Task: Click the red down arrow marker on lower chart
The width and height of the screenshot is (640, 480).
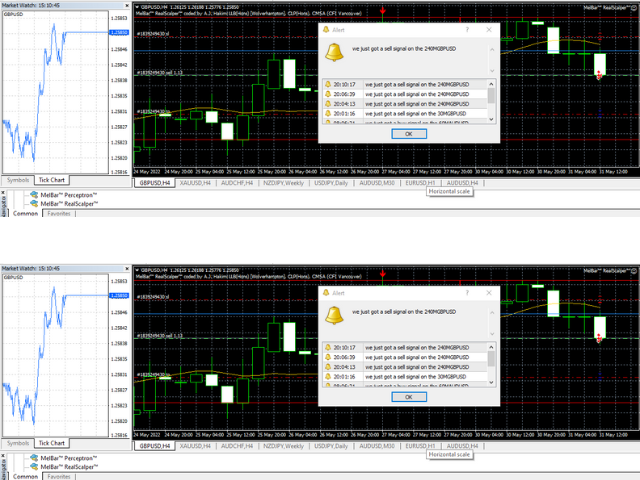Action: pos(382,273)
